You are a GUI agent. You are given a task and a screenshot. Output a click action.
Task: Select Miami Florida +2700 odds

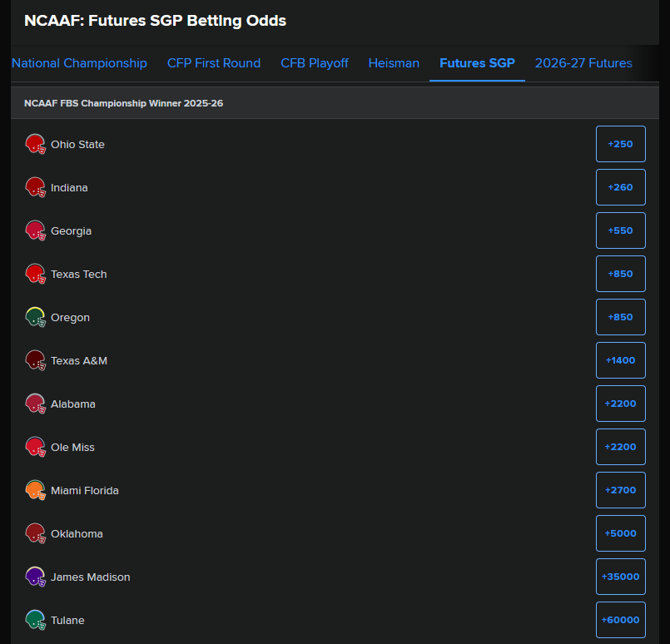click(620, 490)
